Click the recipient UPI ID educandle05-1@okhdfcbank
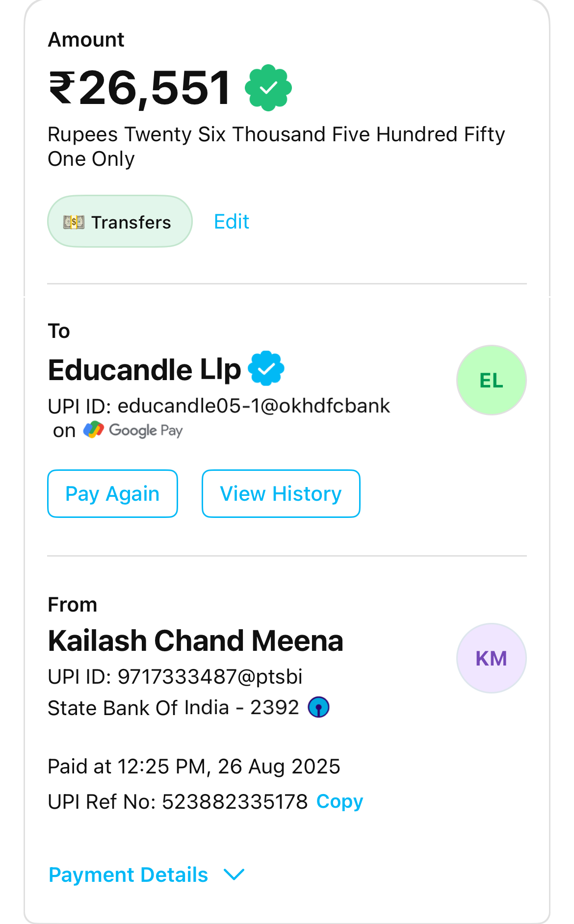574x924 pixels. (x=253, y=406)
